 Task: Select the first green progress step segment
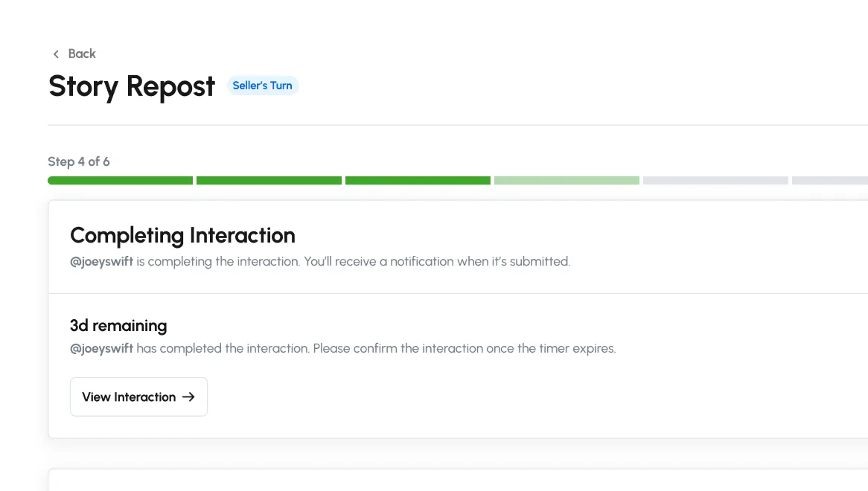pyautogui.click(x=120, y=181)
